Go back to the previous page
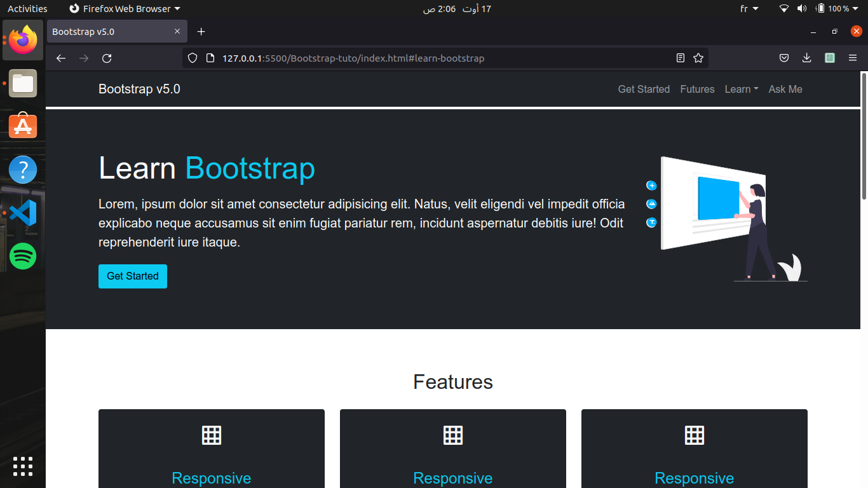The height and width of the screenshot is (488, 868). [x=61, y=58]
